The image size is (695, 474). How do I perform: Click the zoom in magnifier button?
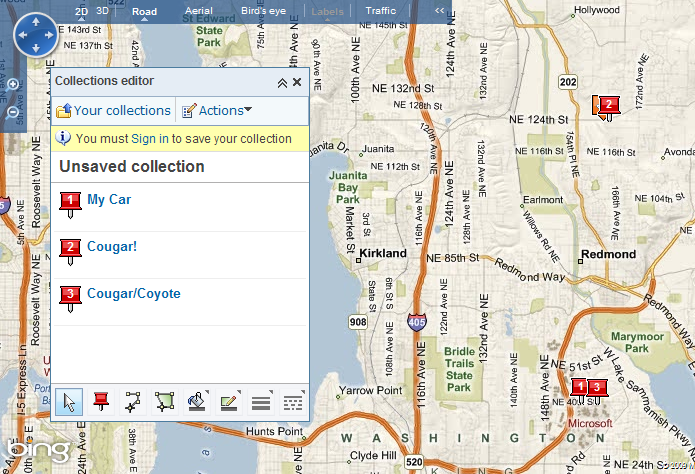click(13, 85)
